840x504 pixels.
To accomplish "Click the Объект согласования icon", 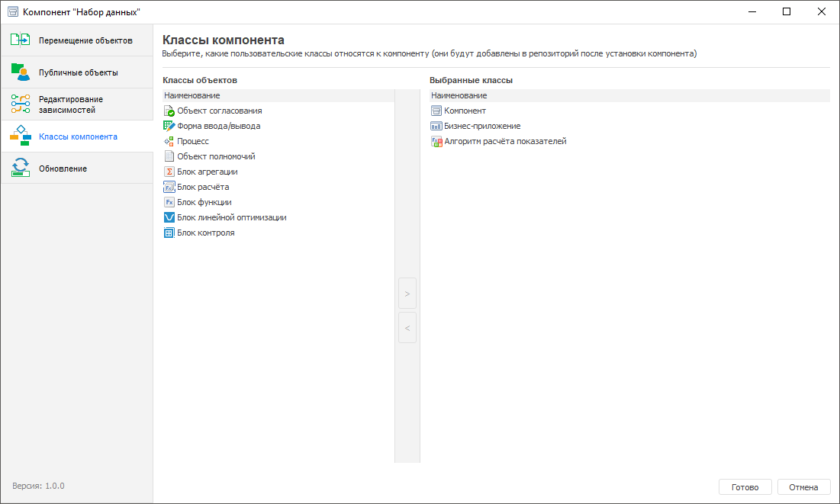I will [169, 111].
